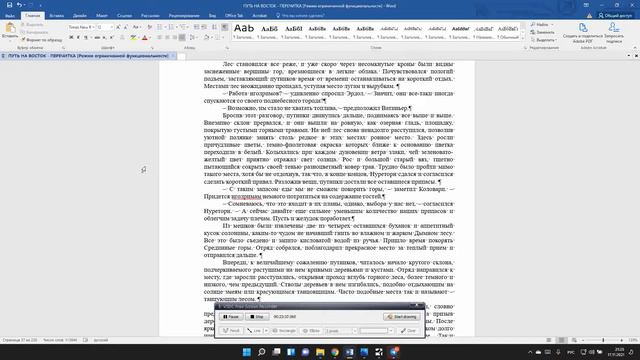
Task: Adjust the zoom slider in status bar
Action: tap(603, 340)
